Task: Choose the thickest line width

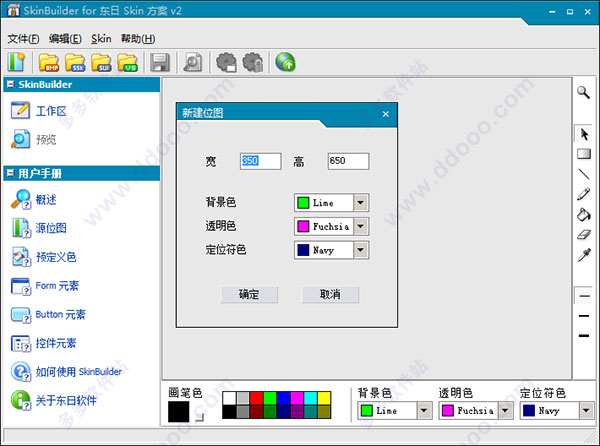Action: (584, 335)
